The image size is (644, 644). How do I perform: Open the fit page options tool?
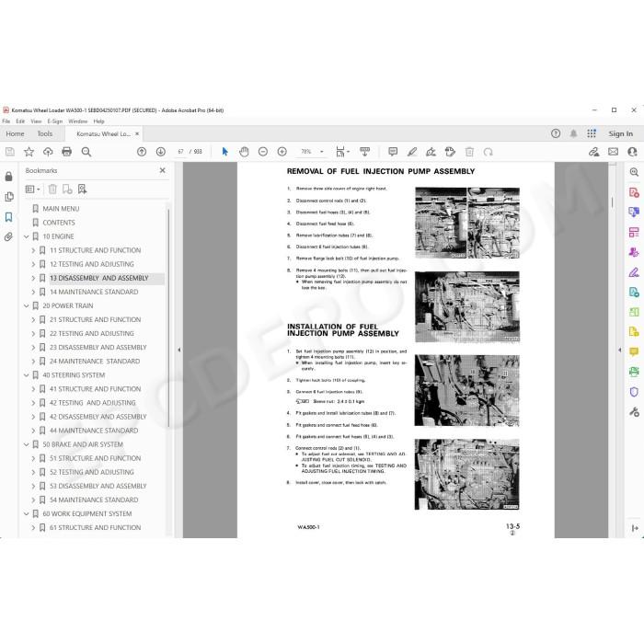pos(342,152)
